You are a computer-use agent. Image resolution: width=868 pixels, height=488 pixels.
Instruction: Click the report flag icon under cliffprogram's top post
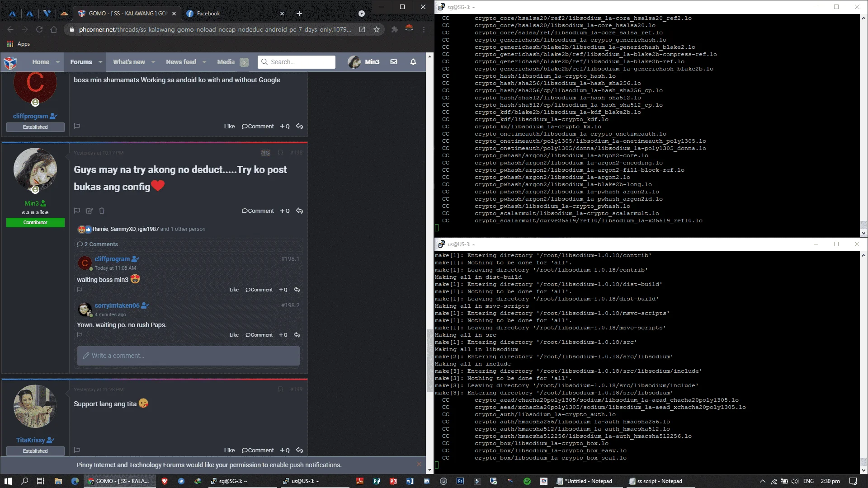[x=77, y=126]
